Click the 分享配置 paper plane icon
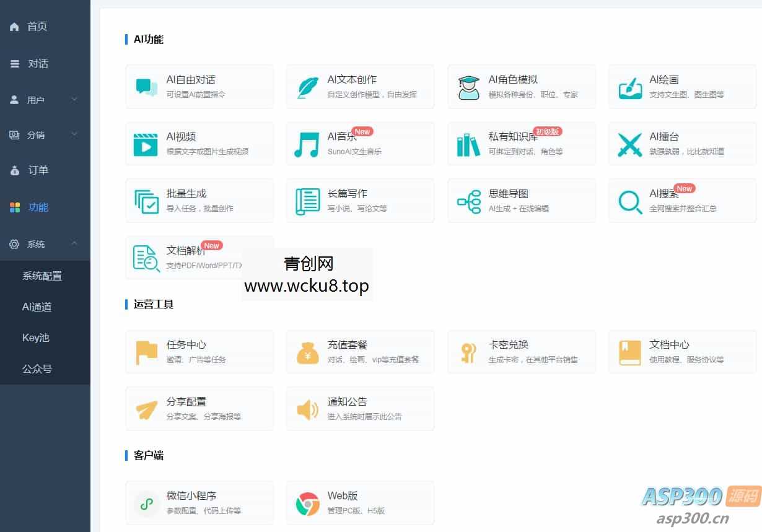This screenshot has height=532, width=762. 146,408
